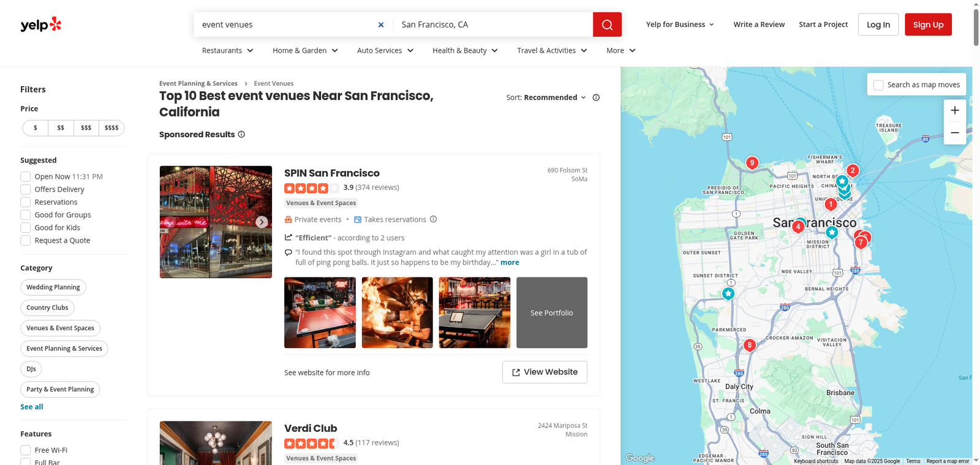980x465 pixels.
Task: Enable Request a Quote filter
Action: (26, 241)
